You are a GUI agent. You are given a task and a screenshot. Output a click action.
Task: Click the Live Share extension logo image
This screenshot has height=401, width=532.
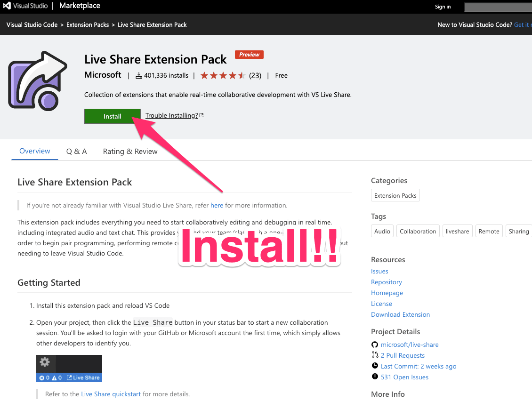point(38,81)
